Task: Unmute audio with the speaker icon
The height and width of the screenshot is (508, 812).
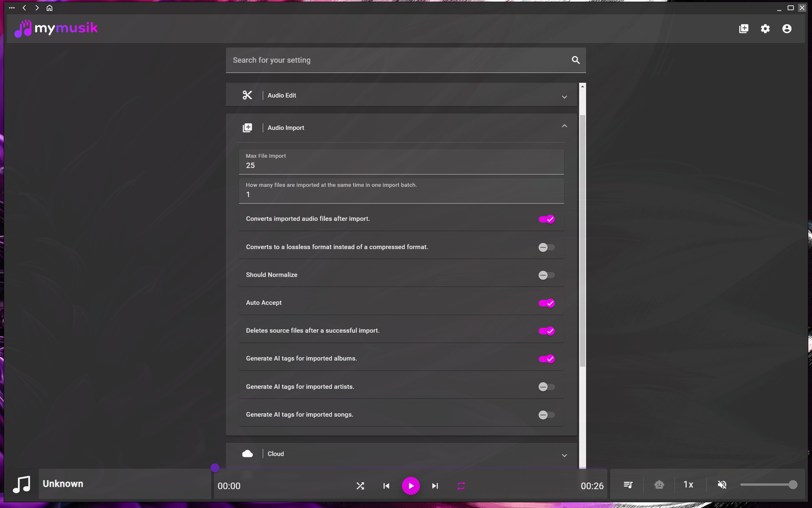Action: [x=722, y=485]
